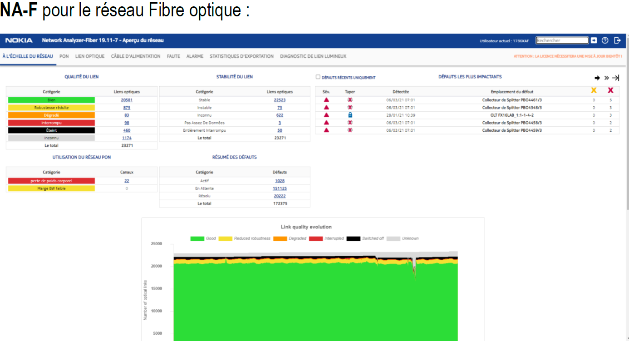Screen dimensions: 644x347
Task: Enable Défauts récents uniquement checkbox
Action: tap(318, 77)
